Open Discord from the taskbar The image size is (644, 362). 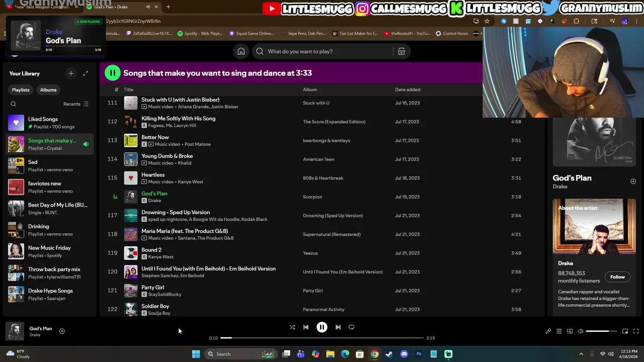(x=404, y=354)
